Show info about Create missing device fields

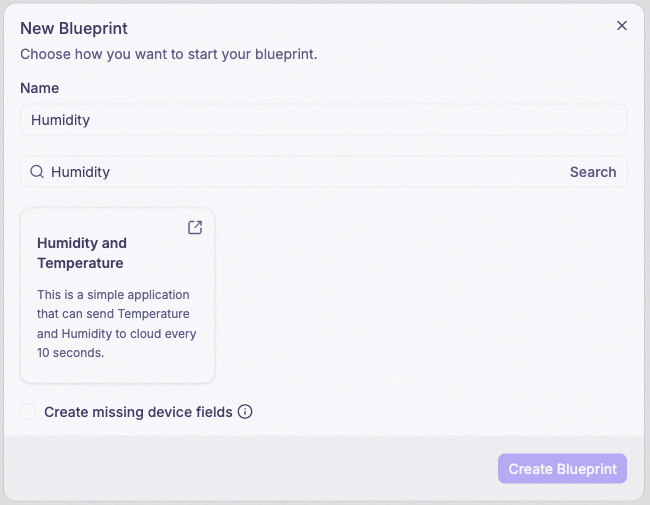pyautogui.click(x=245, y=412)
